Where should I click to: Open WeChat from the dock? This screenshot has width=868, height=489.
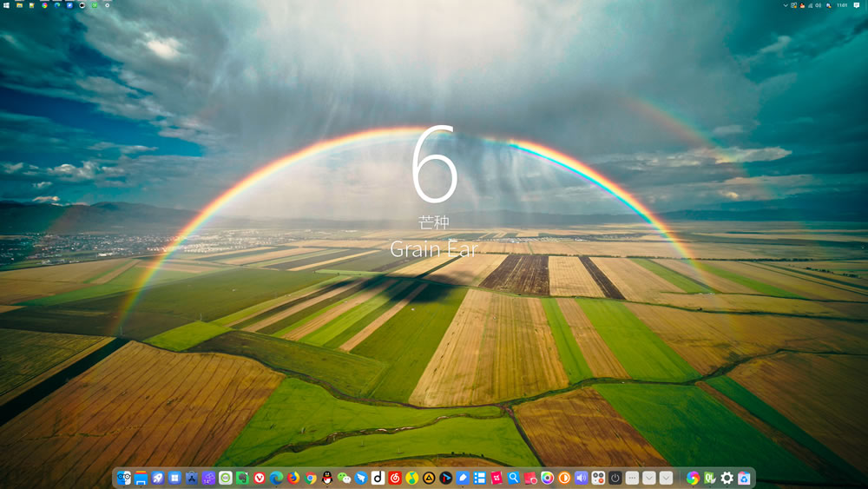tap(344, 478)
